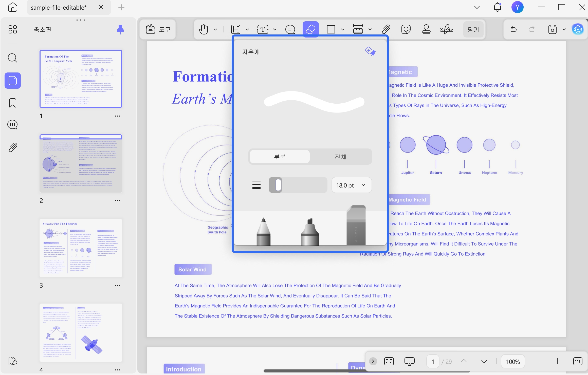The image size is (588, 375).
Task: Select the sticker tool
Action: tap(406, 29)
